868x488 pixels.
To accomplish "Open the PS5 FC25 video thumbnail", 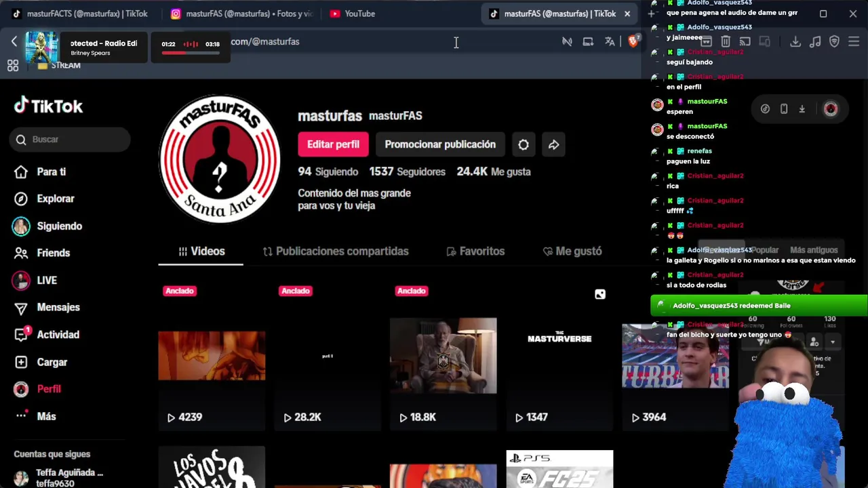I will [x=559, y=468].
